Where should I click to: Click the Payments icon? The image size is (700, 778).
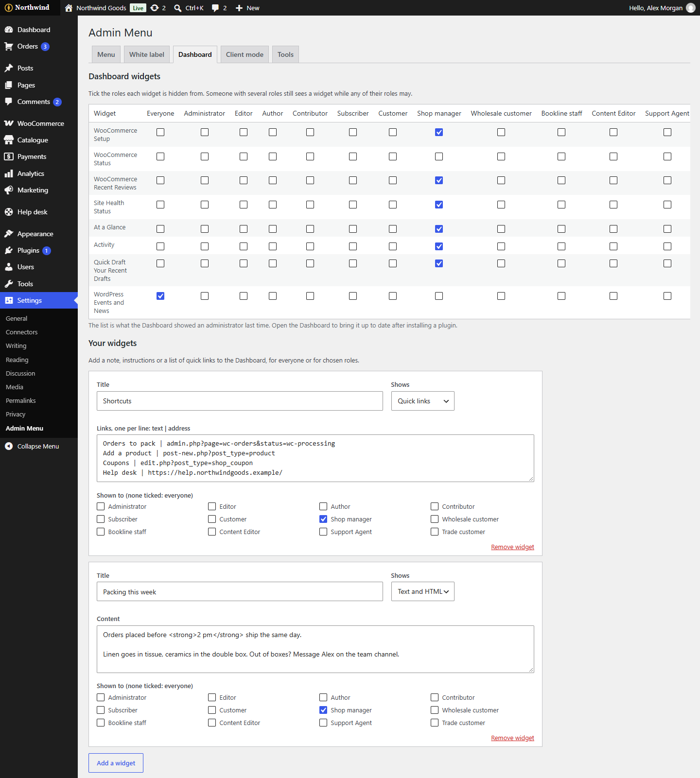[9, 156]
